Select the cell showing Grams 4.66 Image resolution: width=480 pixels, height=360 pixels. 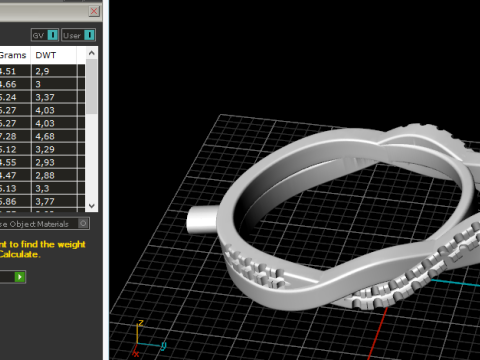(x=15, y=84)
